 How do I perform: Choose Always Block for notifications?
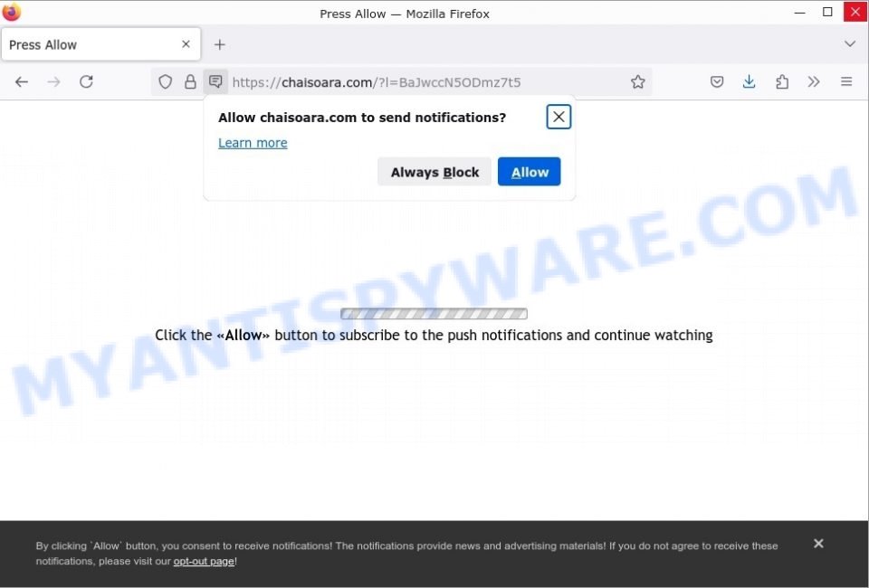[434, 172]
